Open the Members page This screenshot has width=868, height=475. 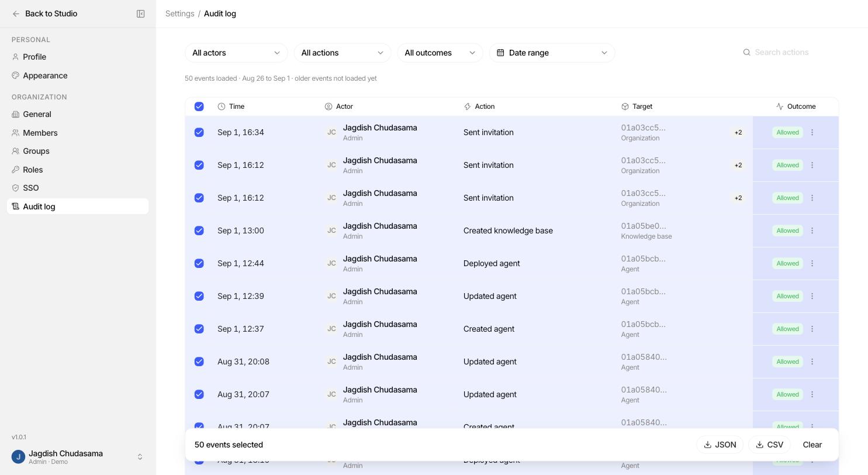(x=78, y=133)
